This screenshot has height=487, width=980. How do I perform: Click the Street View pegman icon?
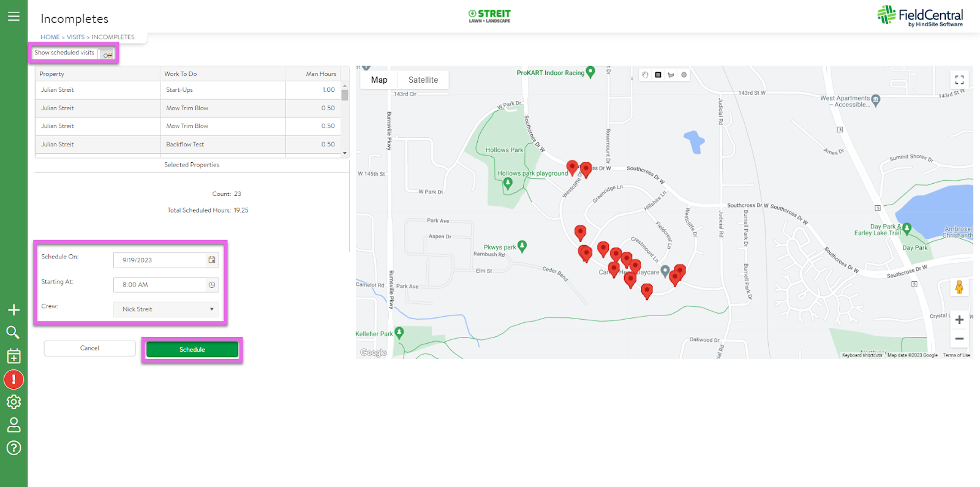[959, 287]
